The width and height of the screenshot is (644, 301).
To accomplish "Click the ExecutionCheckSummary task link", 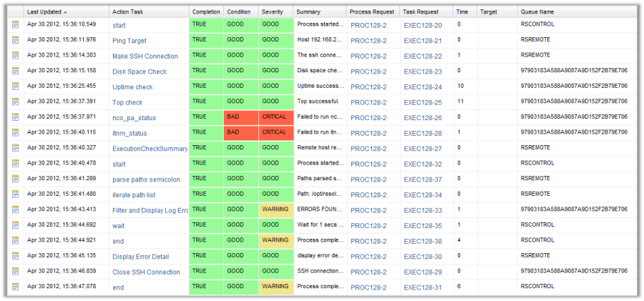I will coord(150,149).
